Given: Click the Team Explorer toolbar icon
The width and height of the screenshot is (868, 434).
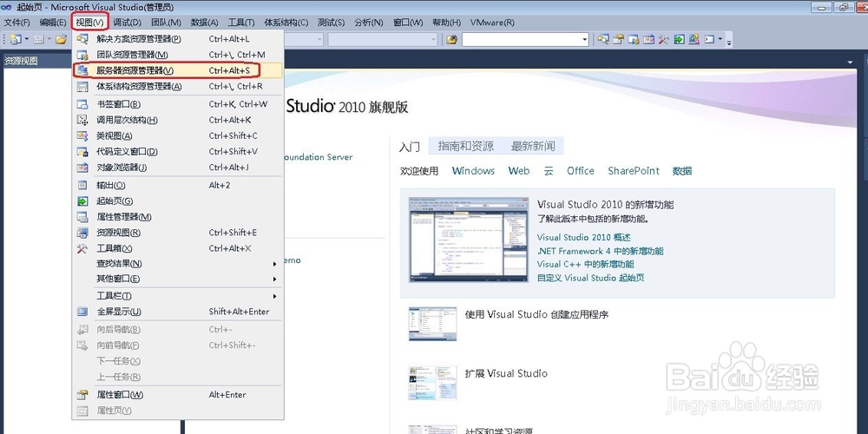Looking at the screenshot, I should [634, 39].
